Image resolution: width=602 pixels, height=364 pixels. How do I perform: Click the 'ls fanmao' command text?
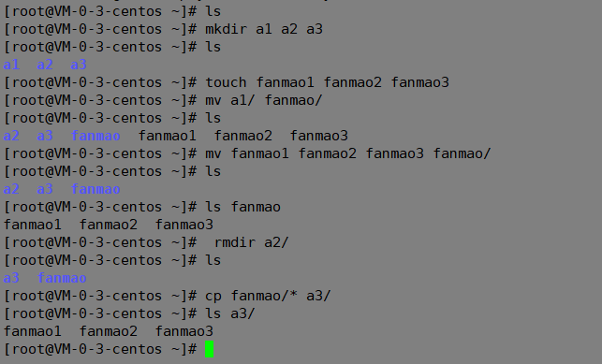(x=242, y=207)
